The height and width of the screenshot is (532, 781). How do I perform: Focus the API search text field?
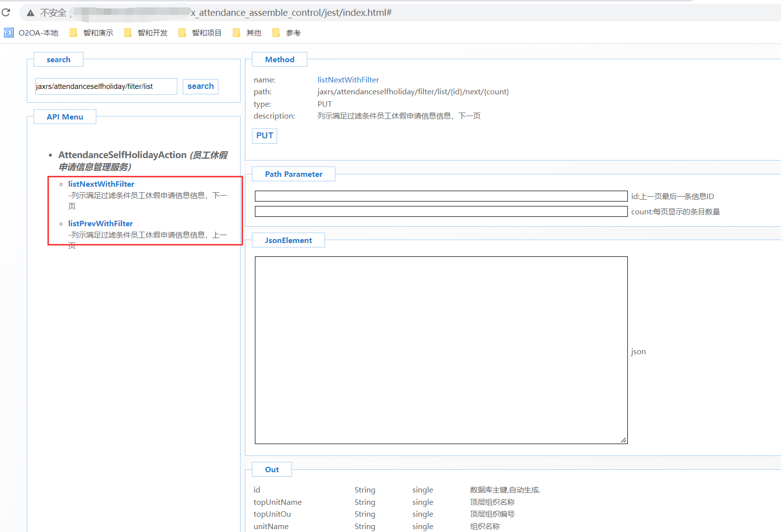pyautogui.click(x=106, y=86)
